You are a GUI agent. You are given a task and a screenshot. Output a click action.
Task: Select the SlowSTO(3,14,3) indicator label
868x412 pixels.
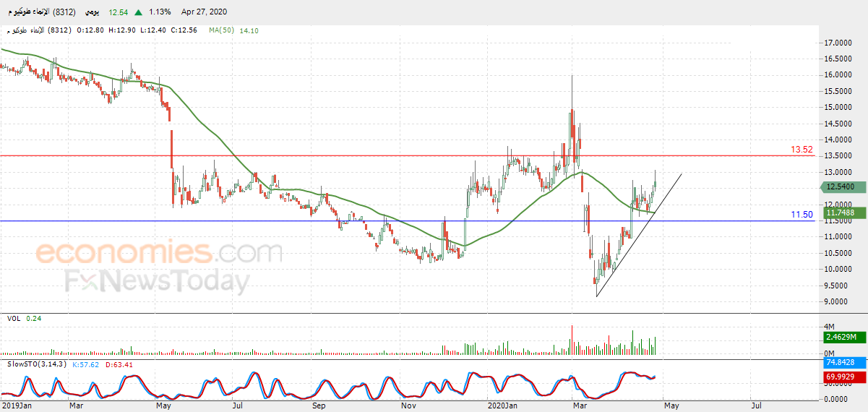pyautogui.click(x=36, y=364)
